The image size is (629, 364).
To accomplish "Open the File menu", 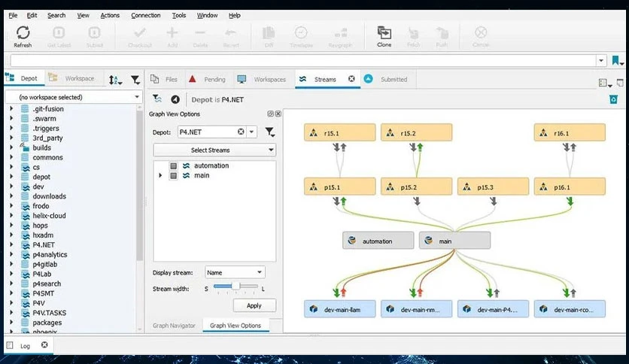I will click(x=13, y=15).
